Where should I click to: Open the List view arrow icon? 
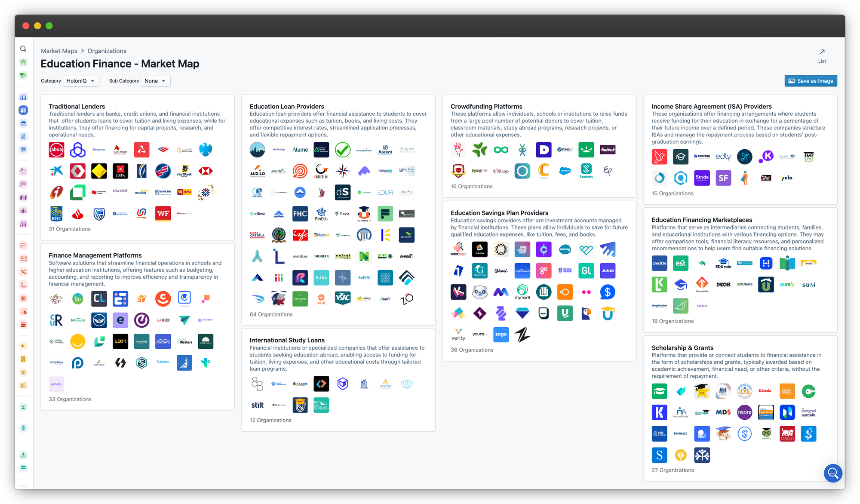click(822, 52)
